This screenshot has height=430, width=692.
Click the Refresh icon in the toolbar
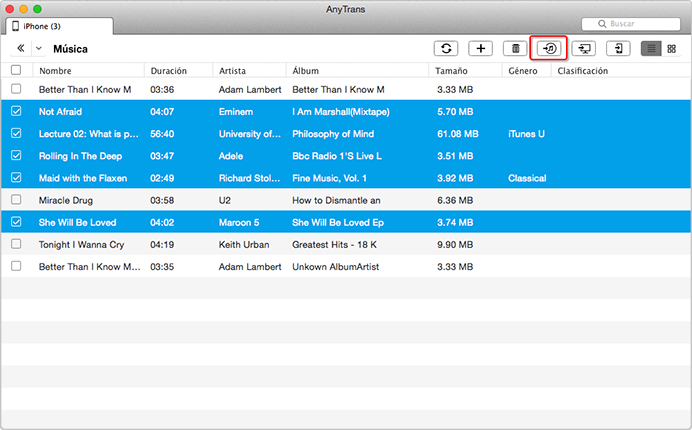446,48
